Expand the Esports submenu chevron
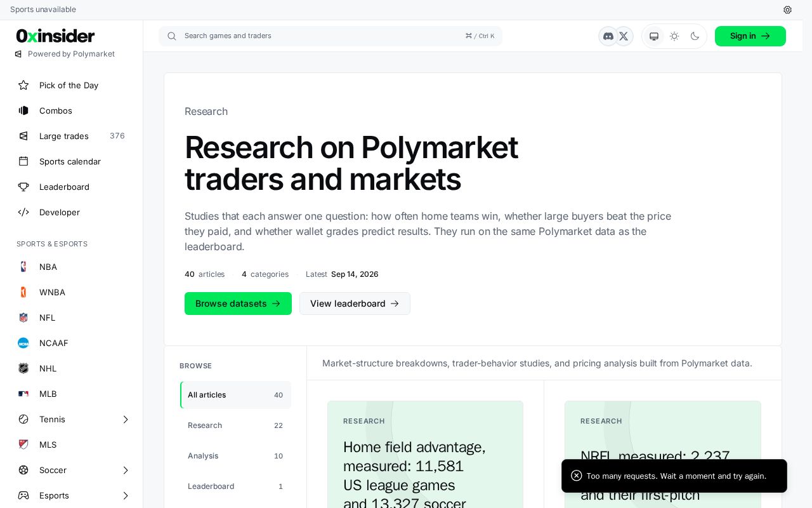This screenshot has width=812, height=508. 126,495
